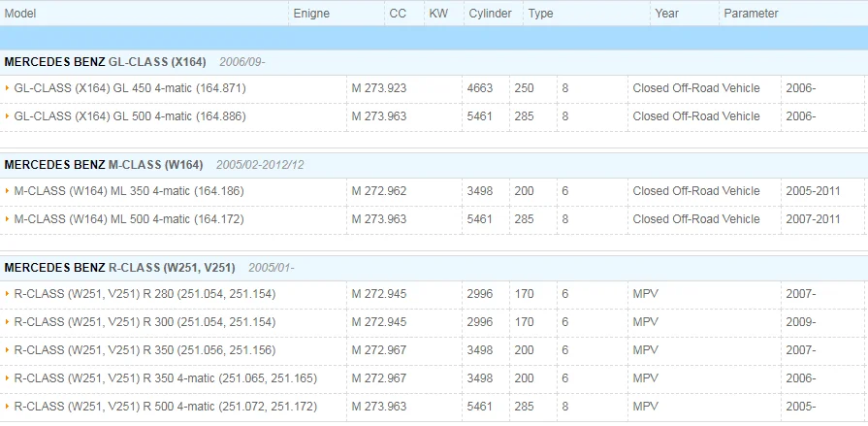The height and width of the screenshot is (426, 868).
Task: Click 170 in the R 300 row
Action: click(x=525, y=322)
